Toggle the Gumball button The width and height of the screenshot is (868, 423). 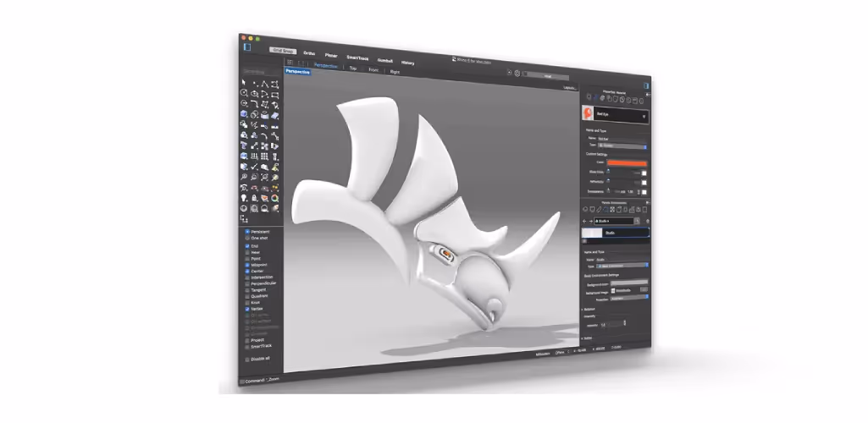tap(384, 60)
